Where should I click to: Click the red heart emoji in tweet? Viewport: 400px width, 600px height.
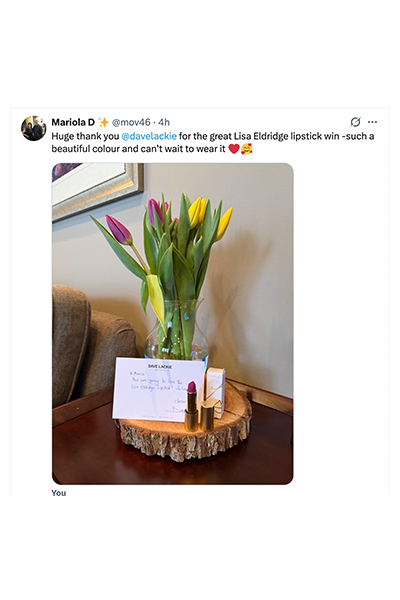[234, 148]
